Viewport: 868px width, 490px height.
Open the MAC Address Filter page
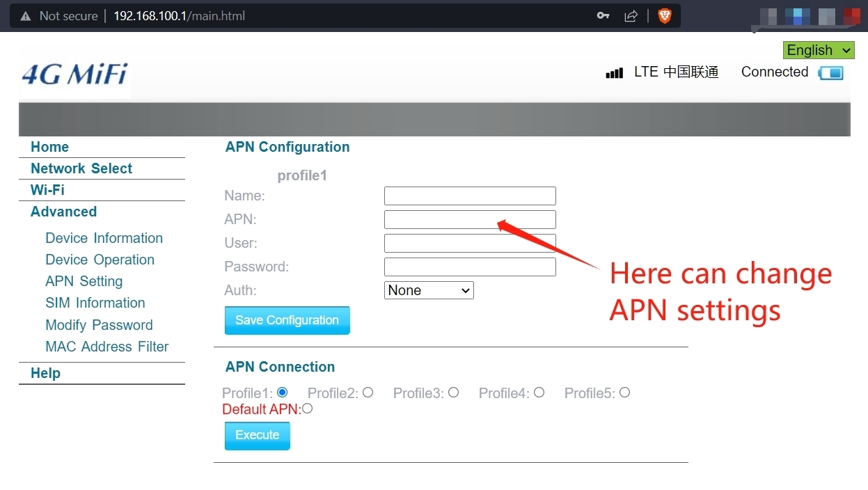107,347
